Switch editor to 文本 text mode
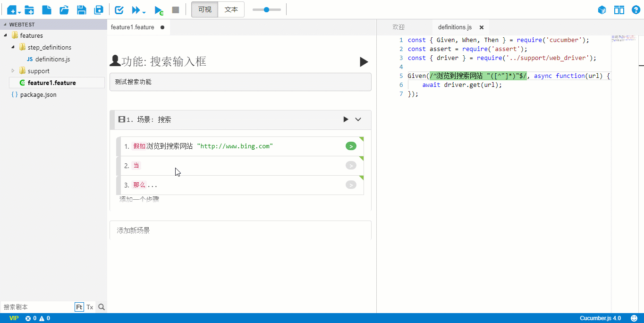The width and height of the screenshot is (644, 323). (231, 9)
